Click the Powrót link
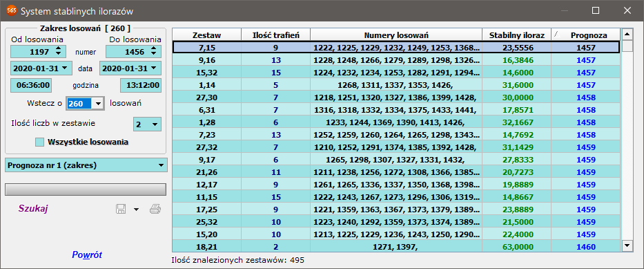Viewport: 644px width, 269px height. (x=87, y=254)
